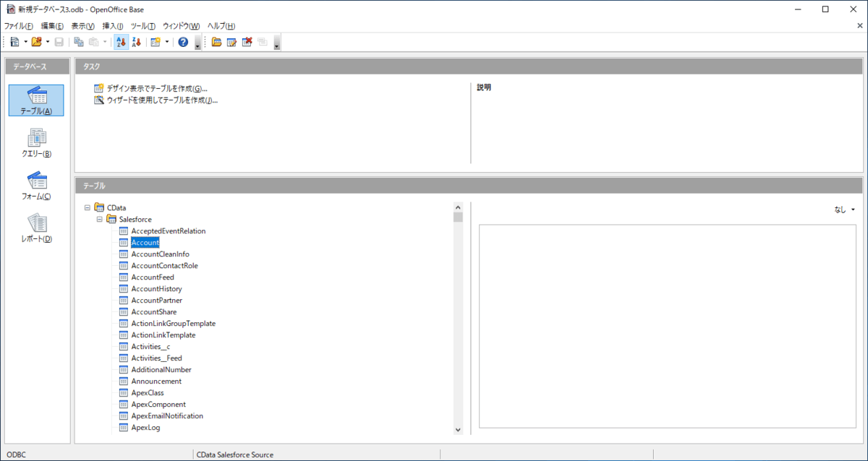Click the New document toolbar icon

14,42
